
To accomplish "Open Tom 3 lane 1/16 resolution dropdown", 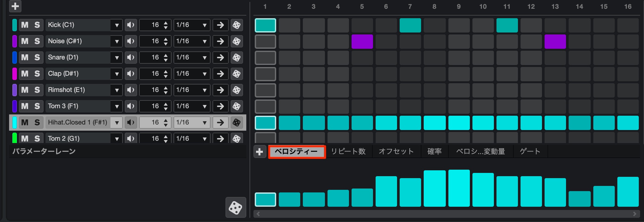I will [192, 106].
